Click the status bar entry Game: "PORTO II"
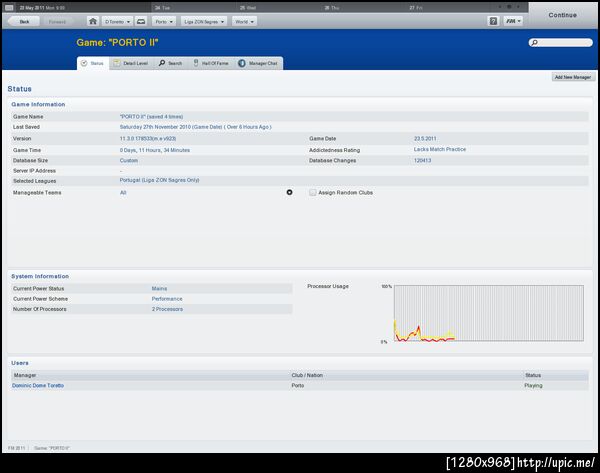 click(x=52, y=448)
